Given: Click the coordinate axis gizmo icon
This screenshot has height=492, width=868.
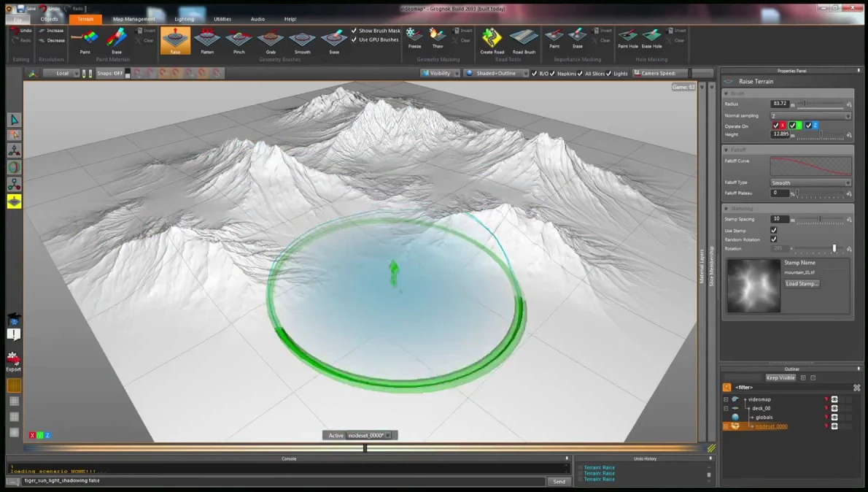Looking at the screenshot, I should coord(33,73).
